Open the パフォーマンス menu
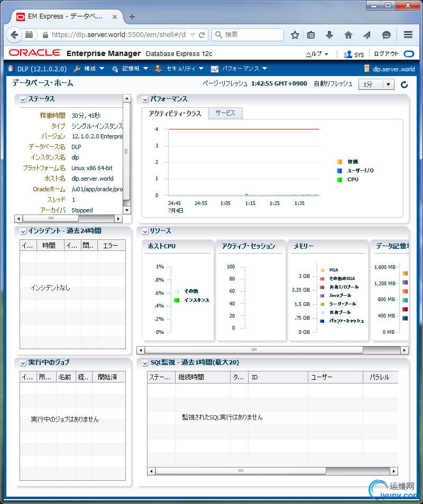The width and height of the screenshot is (423, 504). [x=239, y=69]
